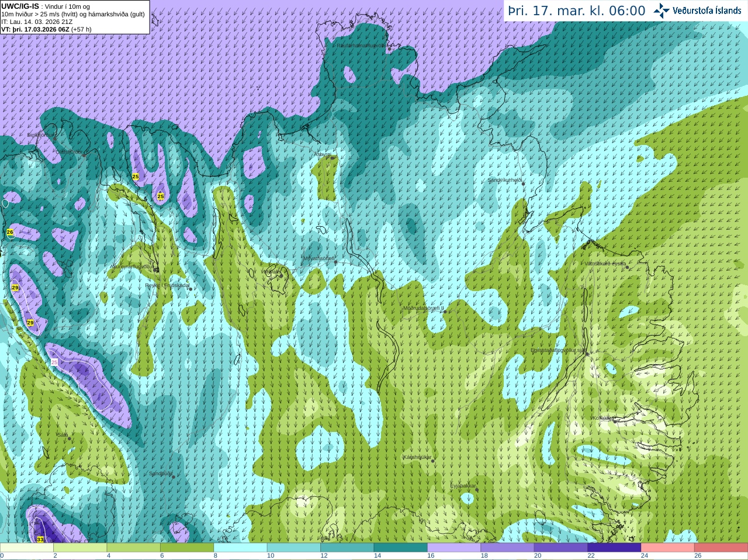This screenshot has width=748, height=560.
Task: Select the Akureyrarflugvöllur station label
Action: (x=131, y=267)
